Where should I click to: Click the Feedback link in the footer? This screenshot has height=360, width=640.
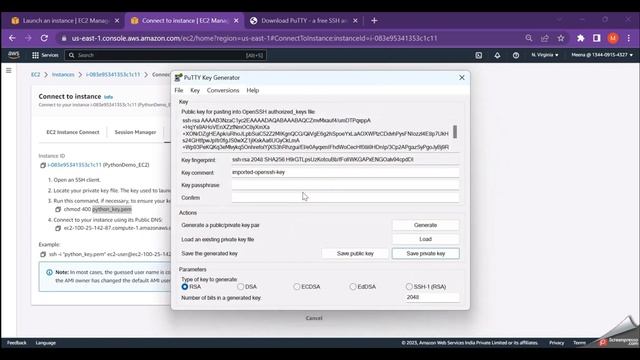pos(17,343)
